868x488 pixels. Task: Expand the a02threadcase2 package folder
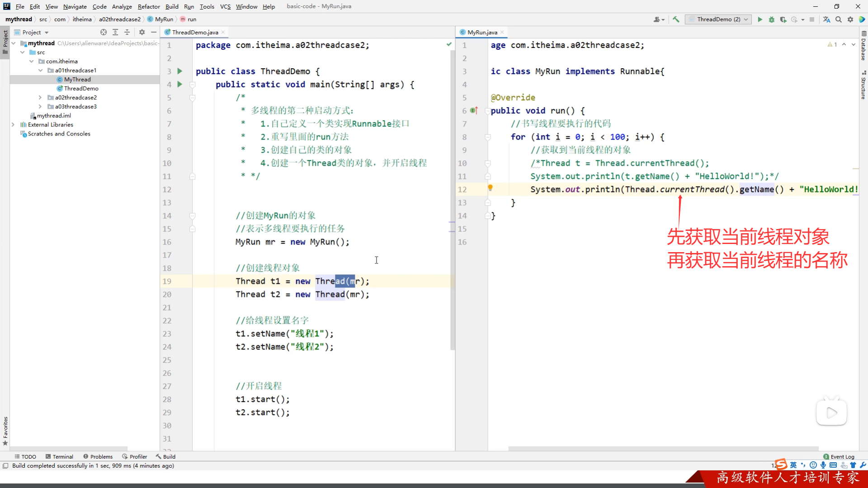pyautogui.click(x=40, y=98)
